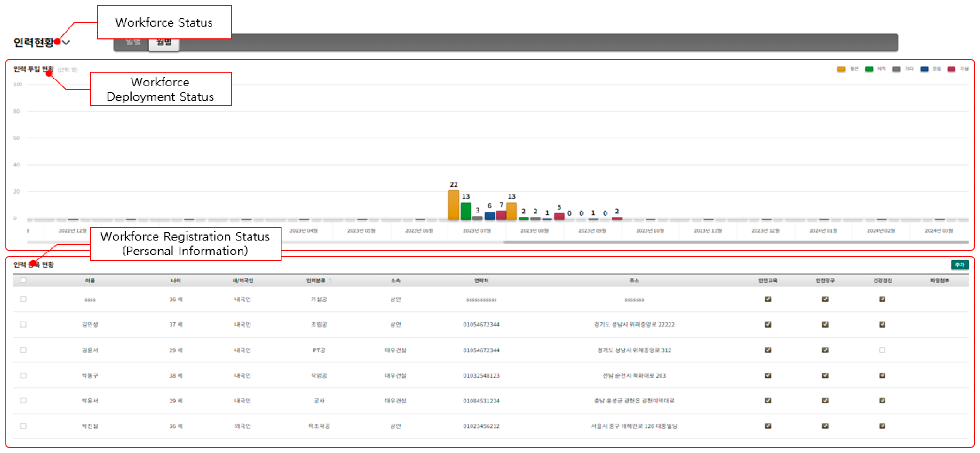
Task: Toggle the red series legend icon
Action: click(x=952, y=69)
